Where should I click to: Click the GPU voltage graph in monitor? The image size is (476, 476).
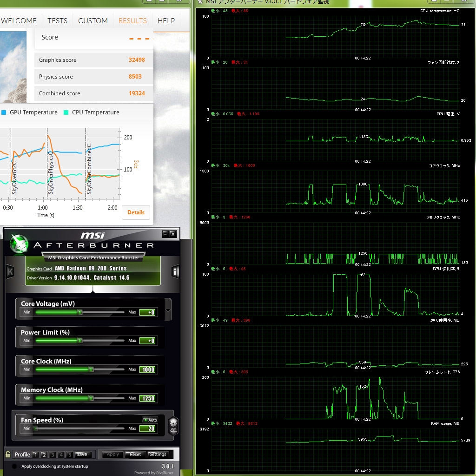coord(335,139)
